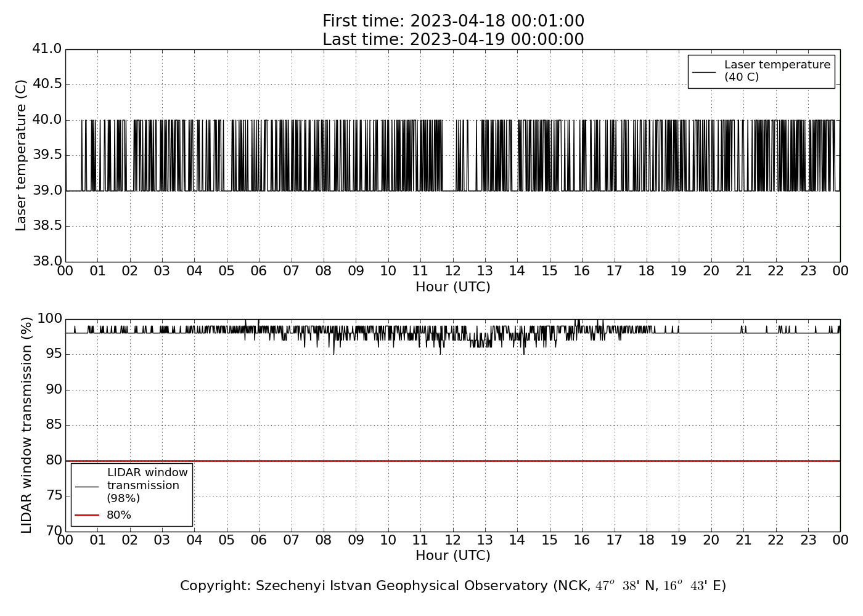This screenshot has width=863, height=616.
Task: Click hour 11 tick under the transmission plot
Action: (x=420, y=540)
